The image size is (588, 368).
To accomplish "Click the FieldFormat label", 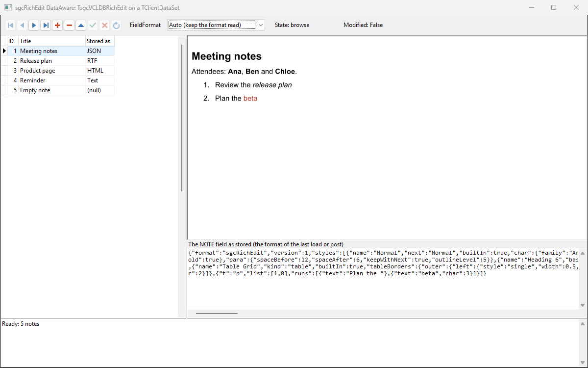I will point(145,25).
